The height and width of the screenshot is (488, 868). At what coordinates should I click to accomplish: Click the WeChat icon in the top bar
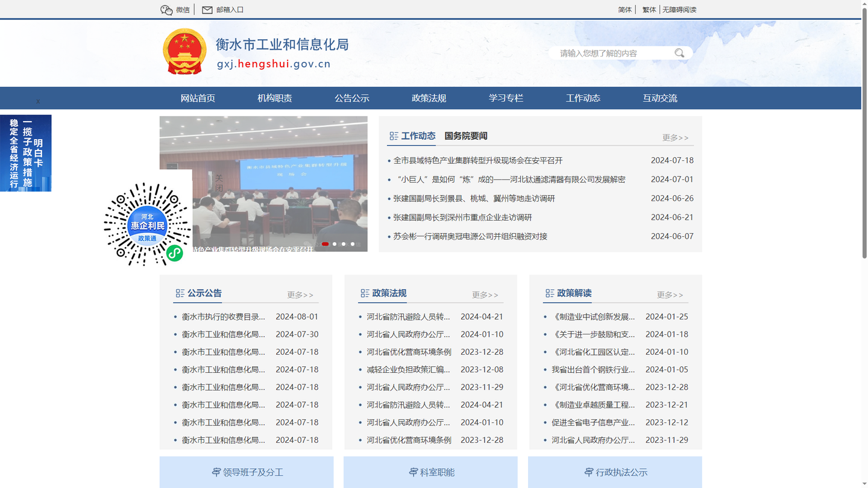coord(166,10)
